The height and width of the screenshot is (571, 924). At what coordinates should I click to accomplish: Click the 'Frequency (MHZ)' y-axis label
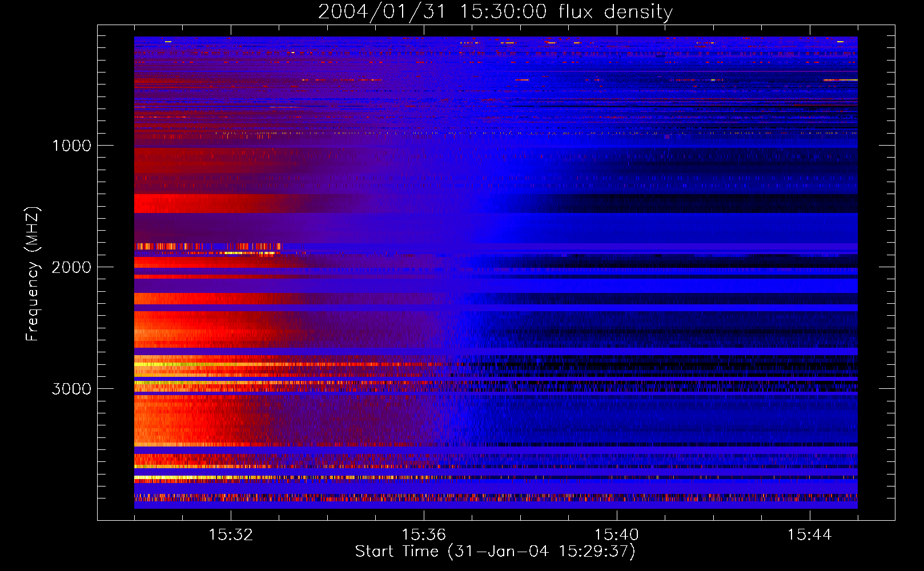pos(33,274)
